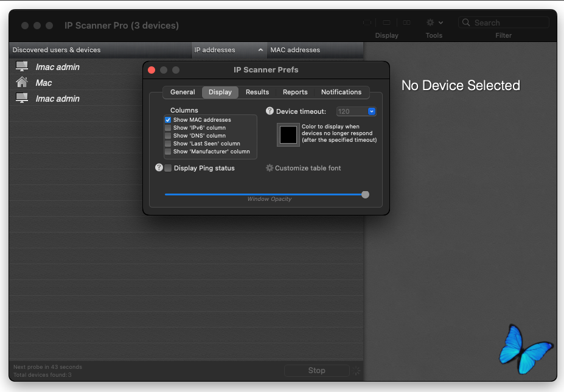
Task: Click the Stop scan button
Action: pyautogui.click(x=316, y=371)
